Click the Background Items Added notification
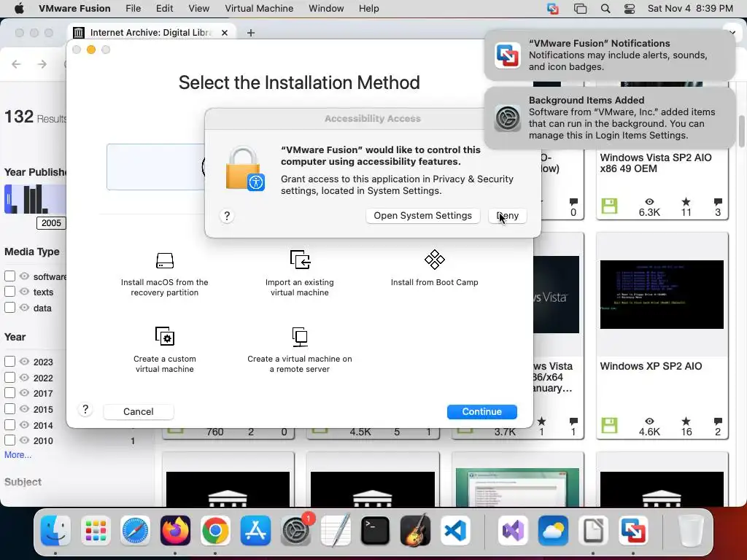Screen dimensions: 747x560 pyautogui.click(x=609, y=117)
